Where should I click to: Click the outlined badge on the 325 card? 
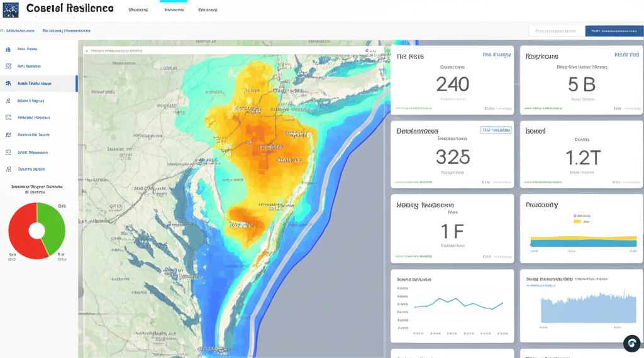[x=496, y=131]
